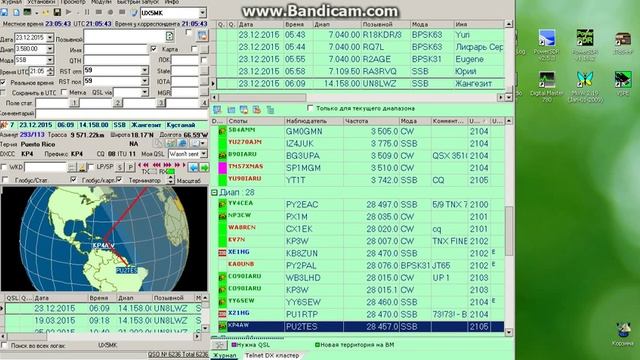Click the first blue icon in top toolbar
The image size is (640, 360).
[x=4, y=12]
